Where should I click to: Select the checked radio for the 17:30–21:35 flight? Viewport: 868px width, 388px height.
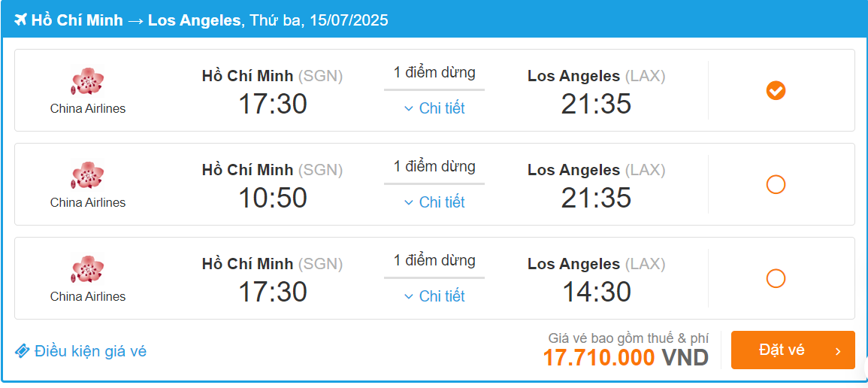point(776,91)
